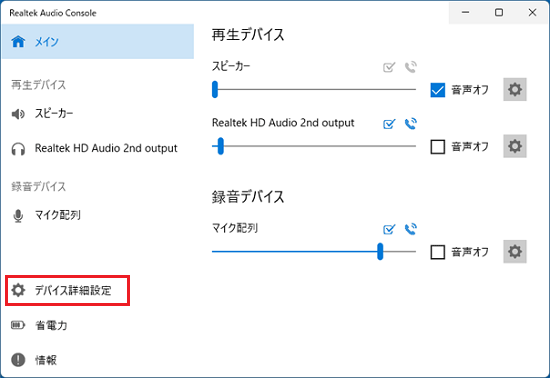Click the スピーカー volume slider handle
This screenshot has height=378, width=550.
point(215,89)
